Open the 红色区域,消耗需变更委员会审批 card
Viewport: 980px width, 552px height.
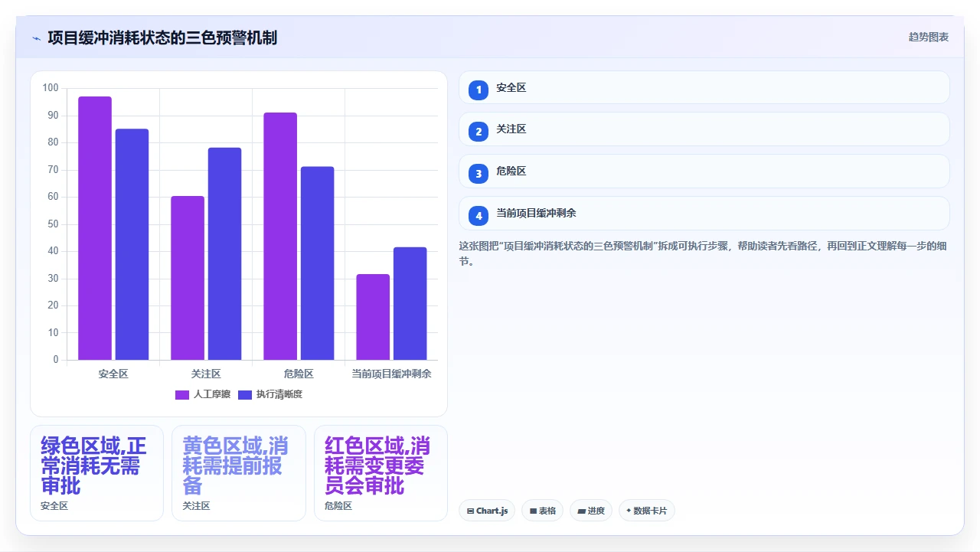381,473
